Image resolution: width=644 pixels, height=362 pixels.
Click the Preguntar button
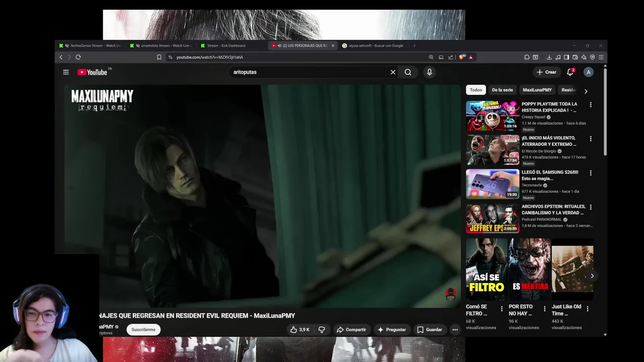click(391, 330)
